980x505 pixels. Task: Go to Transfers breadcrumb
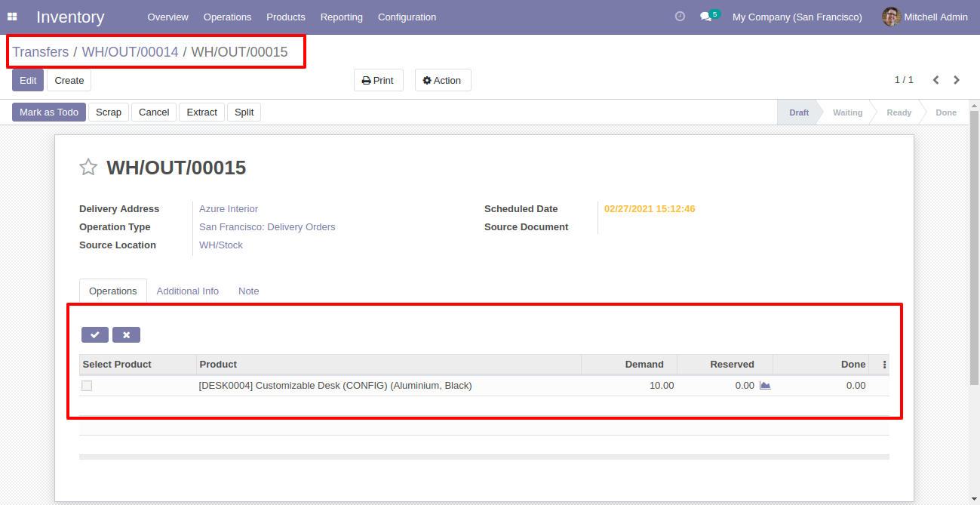[40, 52]
